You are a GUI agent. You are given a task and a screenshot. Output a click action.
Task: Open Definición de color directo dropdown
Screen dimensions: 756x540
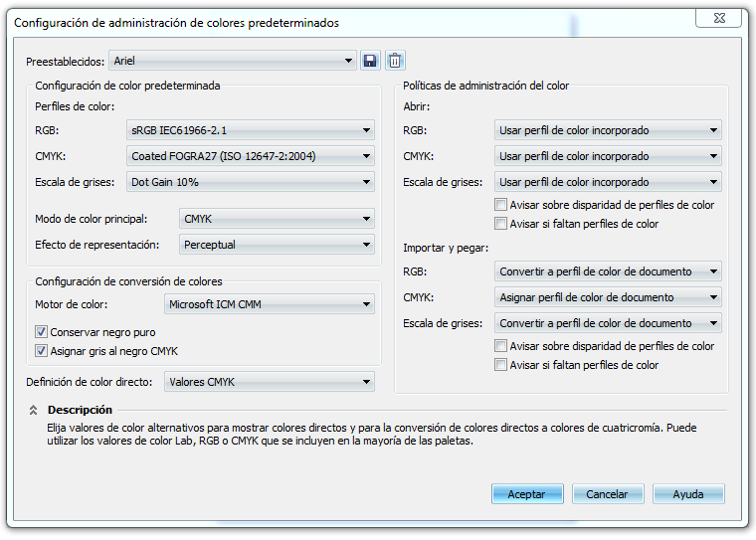269,382
